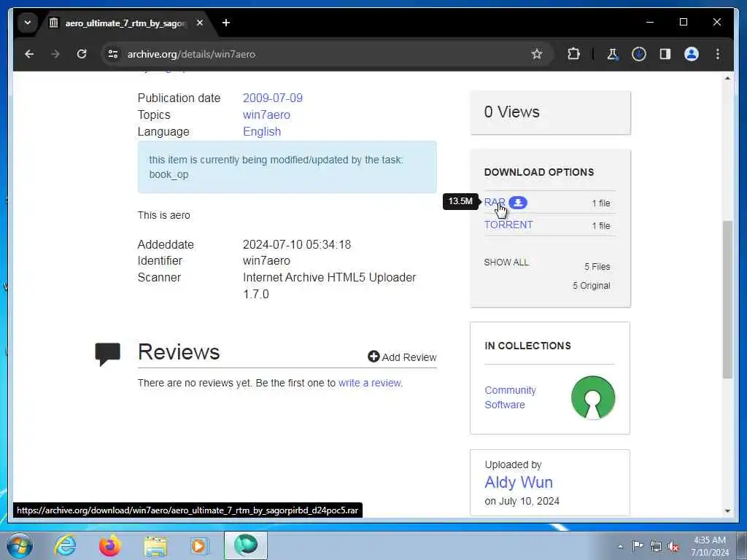Click the '1 file' count beside TORRENT
Screen dimensions: 747x560
pyautogui.click(x=601, y=226)
